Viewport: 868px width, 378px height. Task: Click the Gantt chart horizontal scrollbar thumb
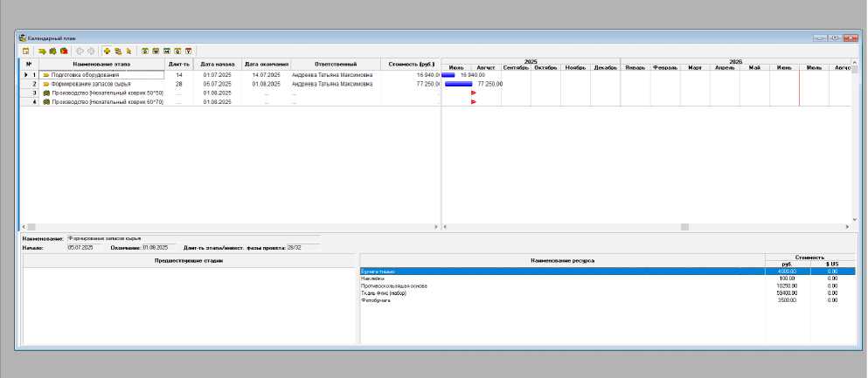[684, 227]
